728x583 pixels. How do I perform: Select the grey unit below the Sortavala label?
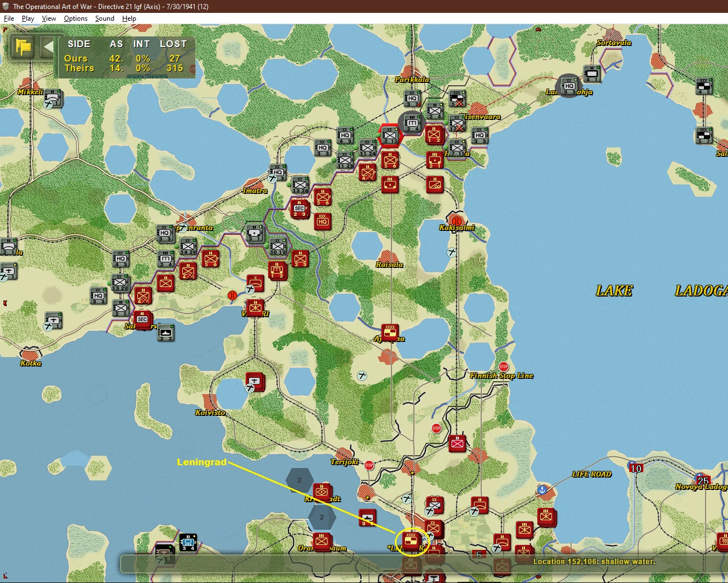tap(592, 73)
